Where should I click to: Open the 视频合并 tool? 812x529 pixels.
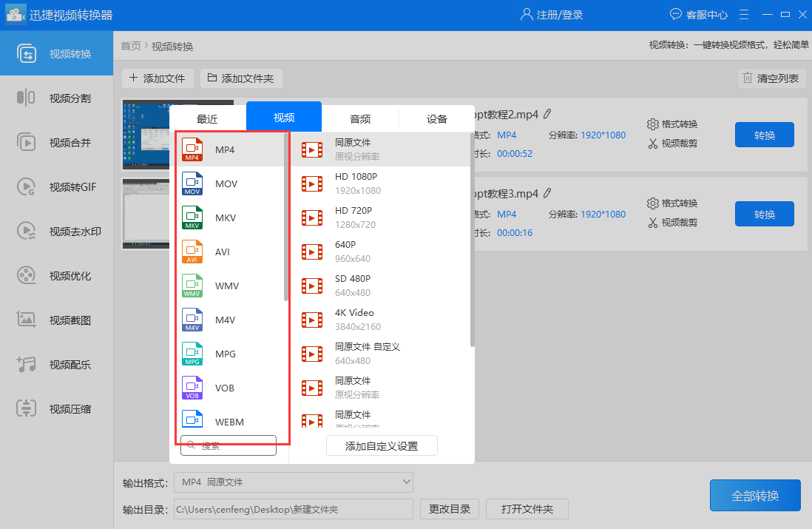[56, 143]
